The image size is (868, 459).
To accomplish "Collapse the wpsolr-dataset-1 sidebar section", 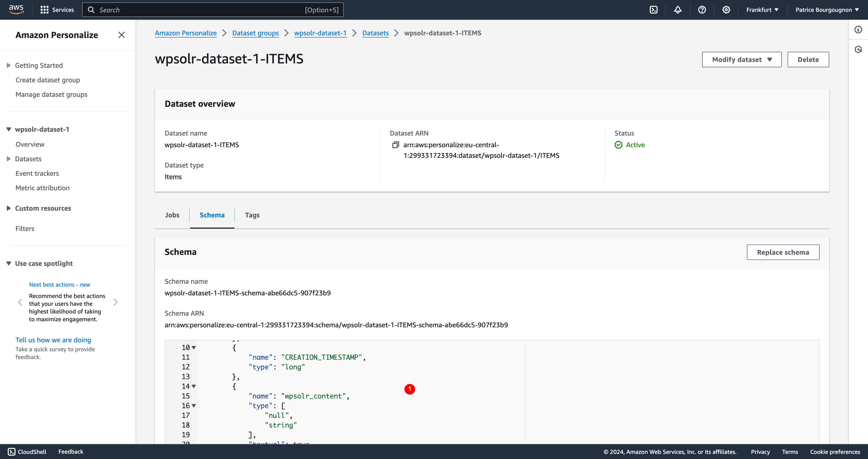I will click(9, 129).
